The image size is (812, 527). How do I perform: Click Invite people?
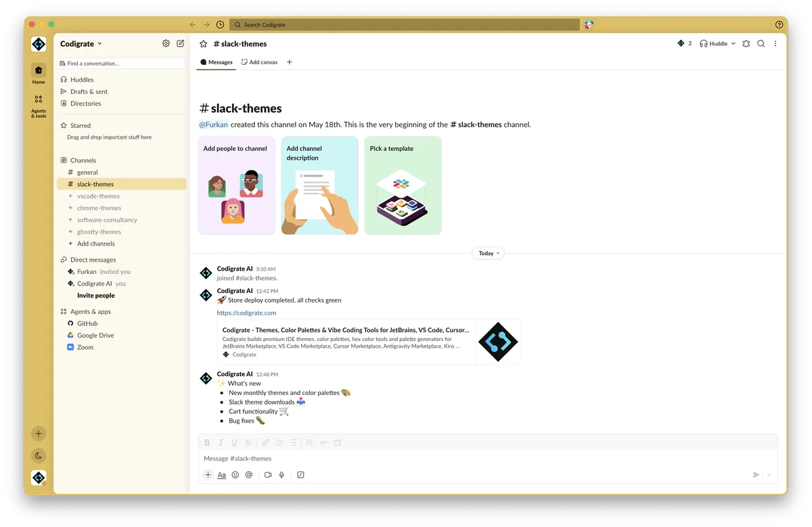96,296
